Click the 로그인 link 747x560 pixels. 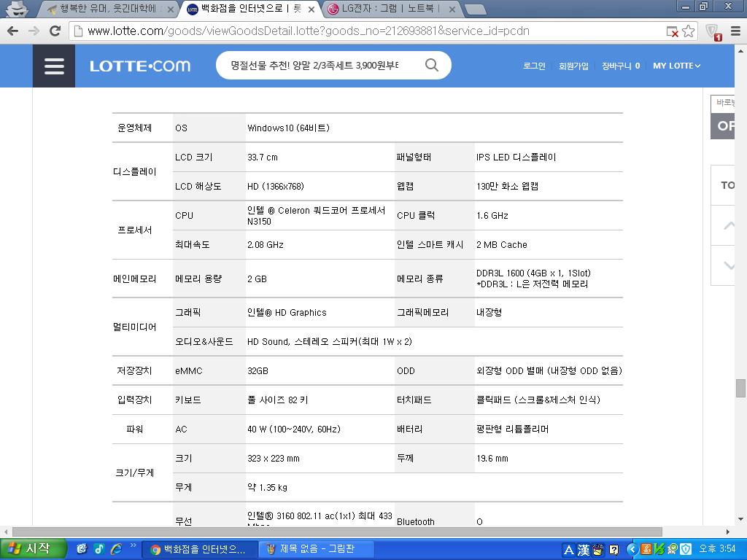pyautogui.click(x=534, y=66)
